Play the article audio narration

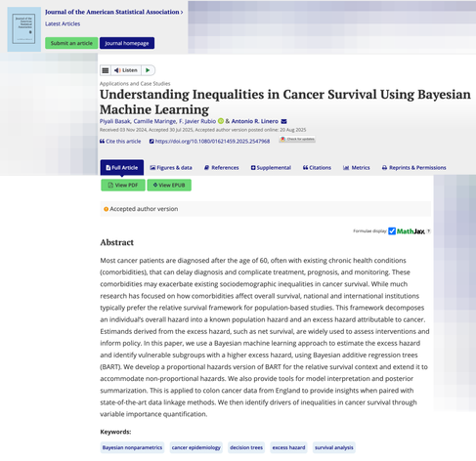148,70
